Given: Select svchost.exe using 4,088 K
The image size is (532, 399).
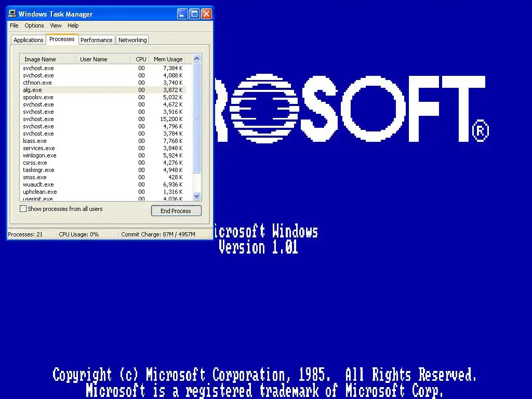Looking at the screenshot, I should coord(103,75).
